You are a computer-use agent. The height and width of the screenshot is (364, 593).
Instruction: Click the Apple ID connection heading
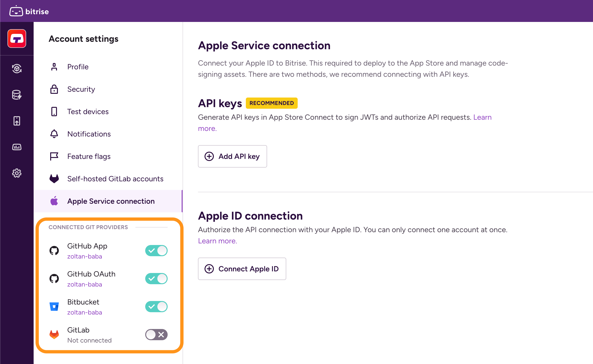point(250,216)
